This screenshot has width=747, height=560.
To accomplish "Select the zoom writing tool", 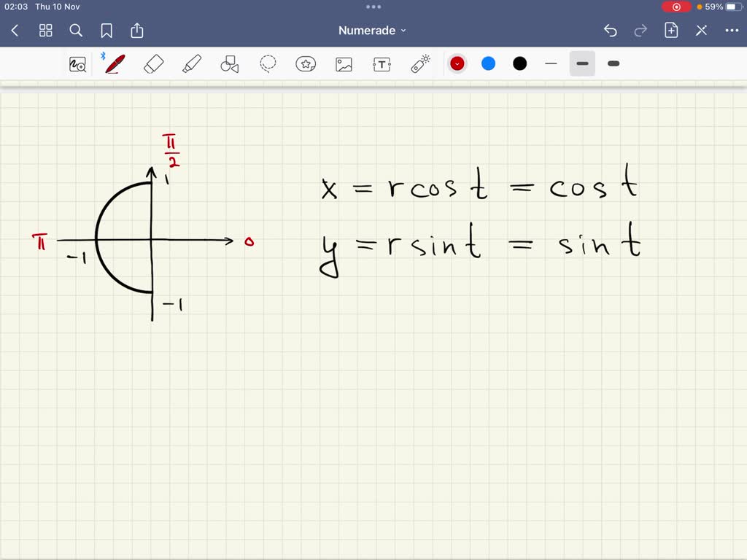I will (x=78, y=63).
